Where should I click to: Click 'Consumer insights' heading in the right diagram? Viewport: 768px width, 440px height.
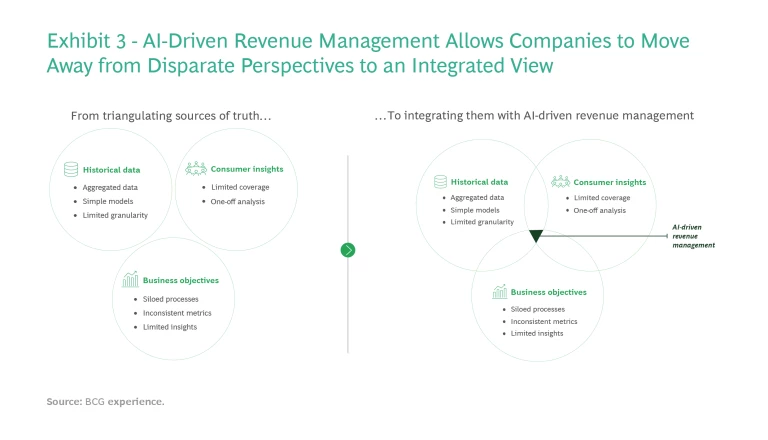point(609,182)
